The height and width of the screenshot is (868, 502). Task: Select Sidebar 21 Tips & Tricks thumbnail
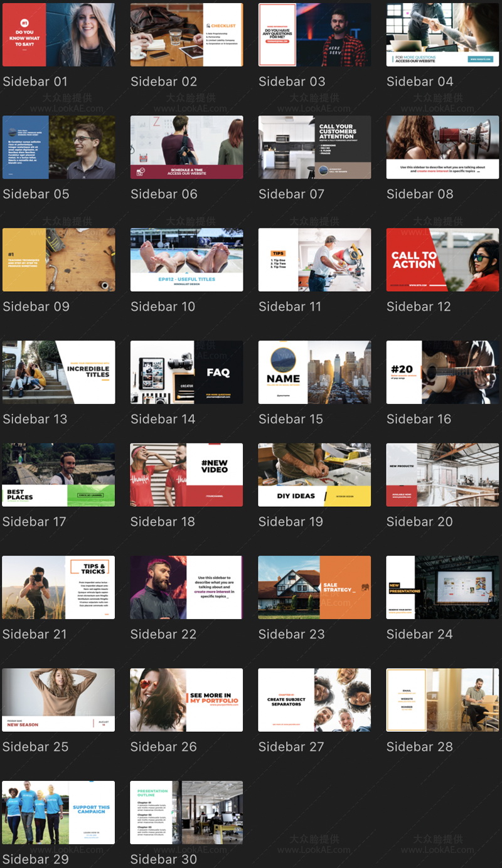tap(59, 587)
